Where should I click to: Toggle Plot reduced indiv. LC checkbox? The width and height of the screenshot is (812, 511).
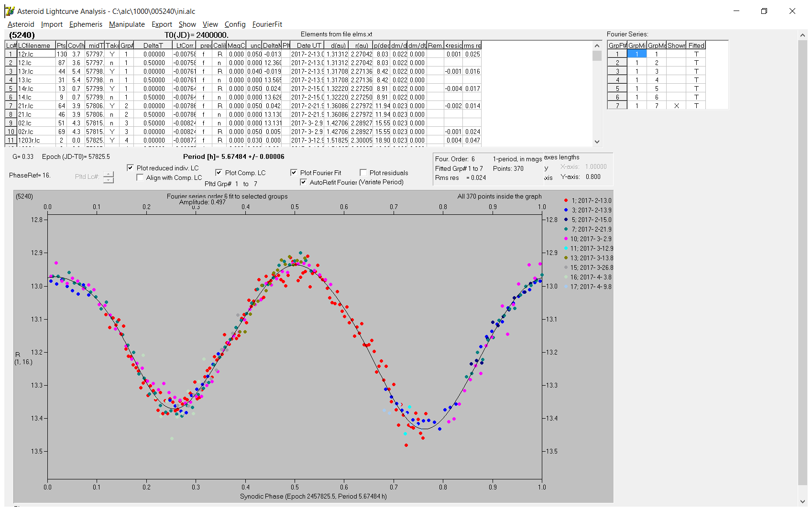[x=130, y=168]
